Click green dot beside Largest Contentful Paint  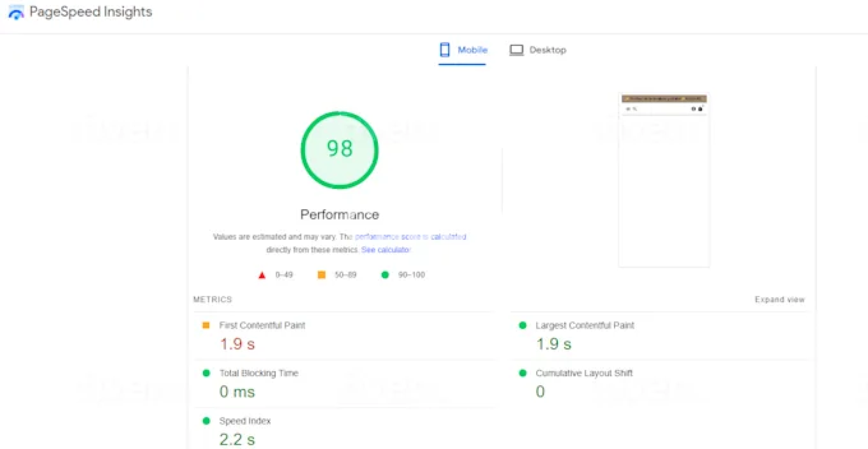(523, 325)
